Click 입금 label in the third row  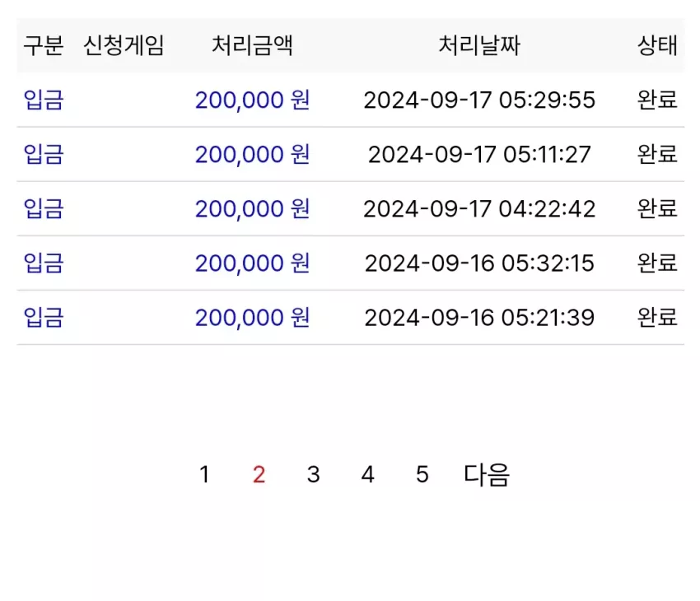point(44,208)
